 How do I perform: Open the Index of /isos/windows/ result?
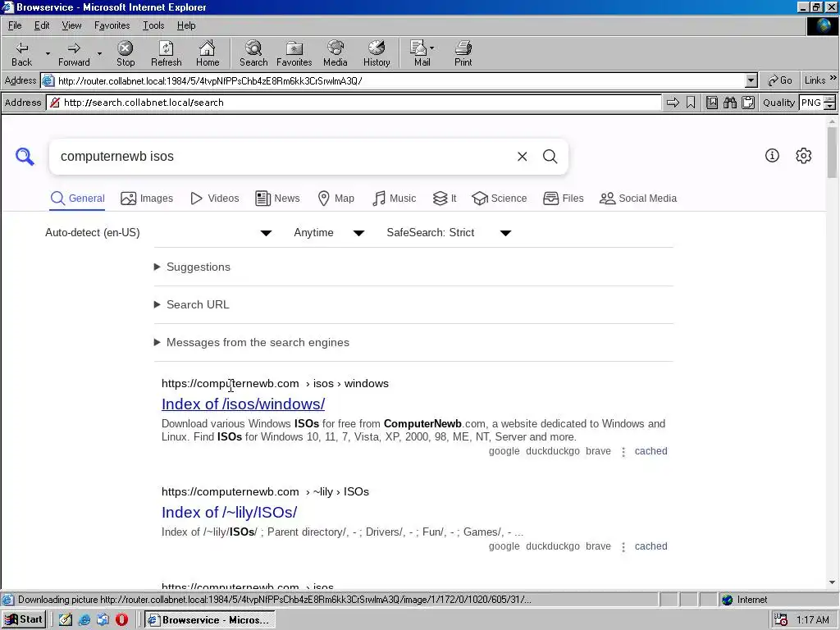pos(243,404)
